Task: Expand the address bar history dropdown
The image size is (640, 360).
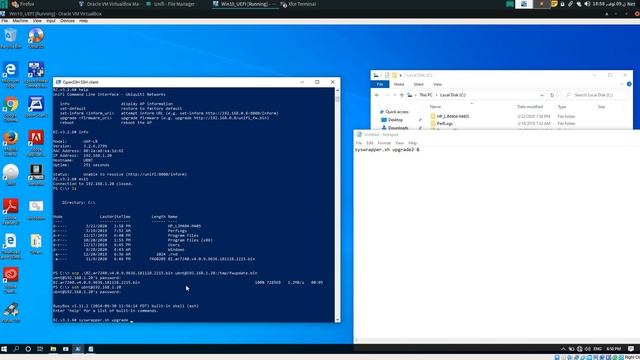Action: pyautogui.click(x=542, y=95)
